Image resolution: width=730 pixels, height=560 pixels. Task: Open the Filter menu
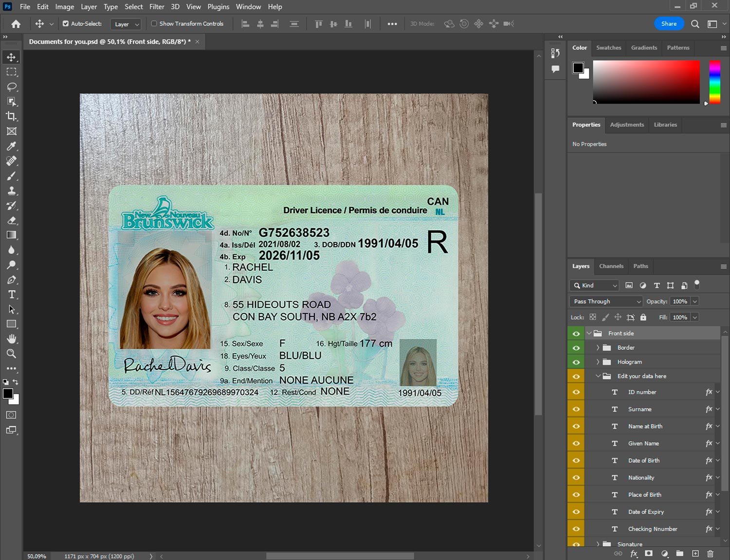[x=157, y=7]
